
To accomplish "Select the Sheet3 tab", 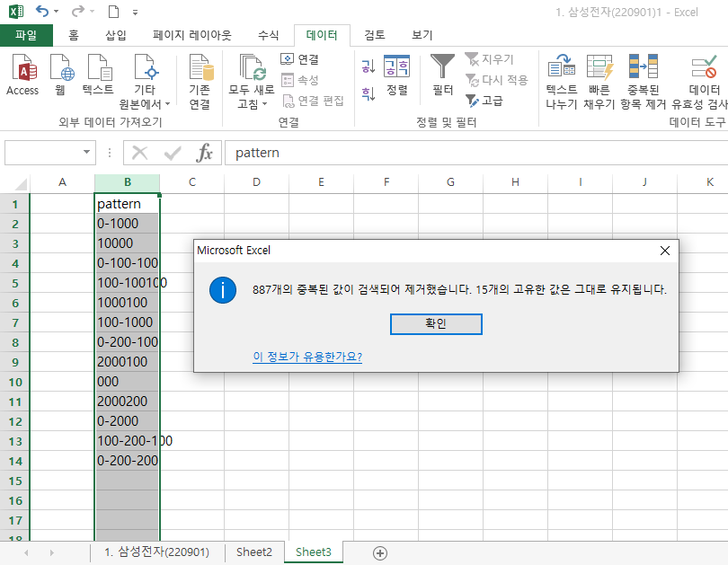I will click(314, 552).
